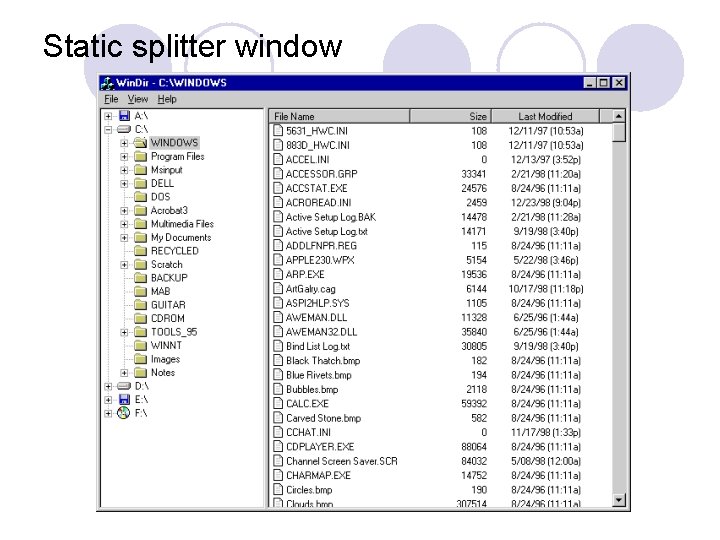Click the Images folder icon
The height and width of the screenshot is (540, 720).
point(140,359)
